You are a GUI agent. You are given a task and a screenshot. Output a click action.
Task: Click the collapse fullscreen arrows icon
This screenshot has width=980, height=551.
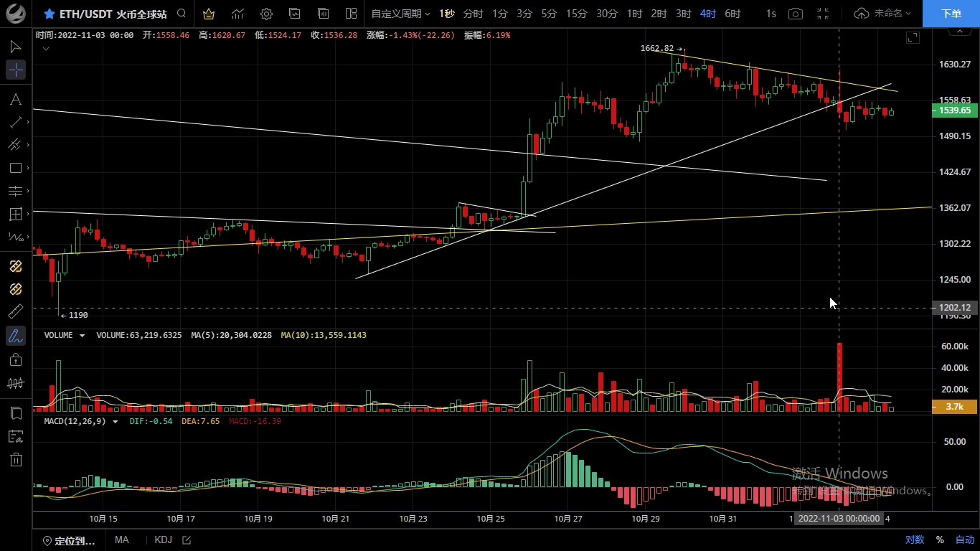pyautogui.click(x=823, y=14)
